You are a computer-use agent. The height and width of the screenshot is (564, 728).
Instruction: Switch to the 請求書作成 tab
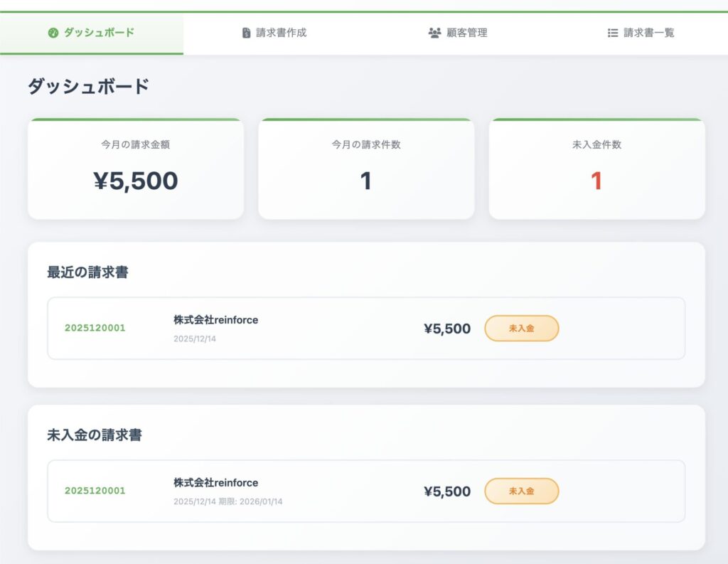[x=282, y=33]
